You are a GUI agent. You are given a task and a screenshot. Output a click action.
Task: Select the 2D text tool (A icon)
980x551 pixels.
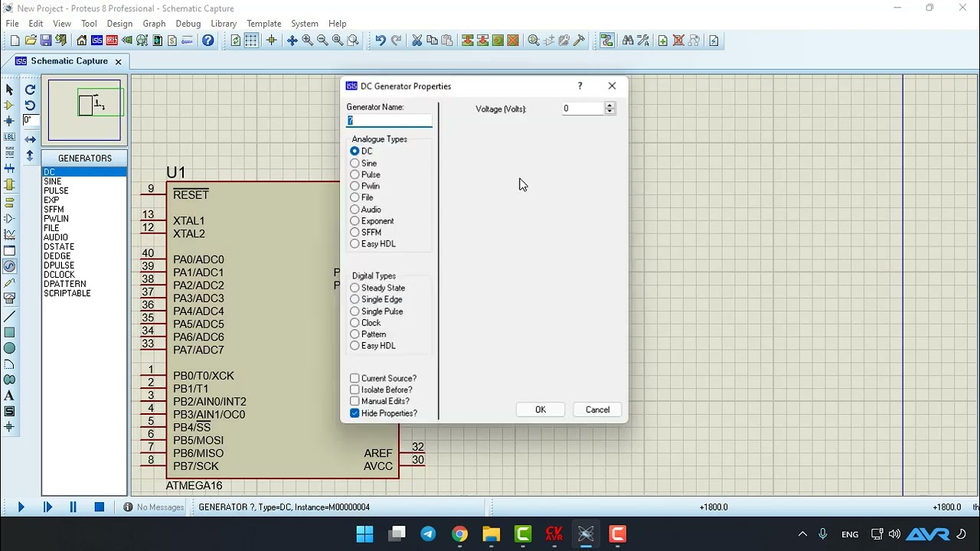click(9, 396)
